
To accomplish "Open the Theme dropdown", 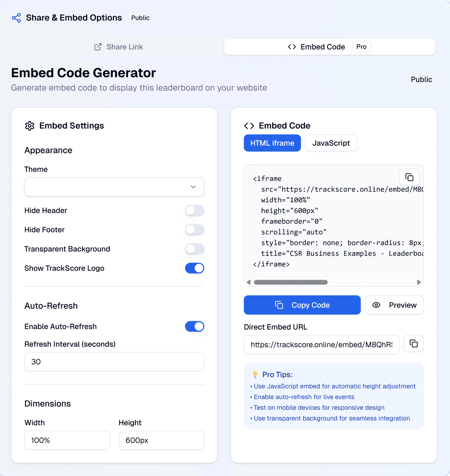I will 114,187.
